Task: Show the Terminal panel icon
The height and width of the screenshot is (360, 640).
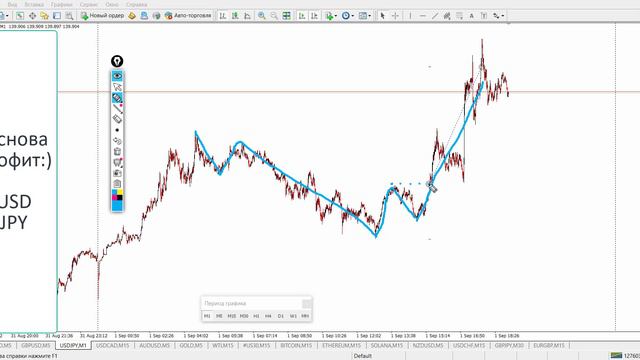Action: coord(57,16)
